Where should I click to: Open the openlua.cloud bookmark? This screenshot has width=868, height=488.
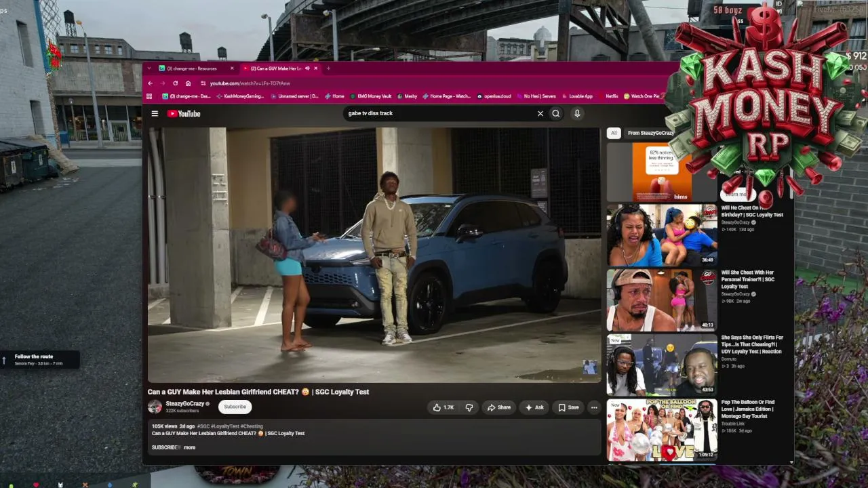(494, 96)
